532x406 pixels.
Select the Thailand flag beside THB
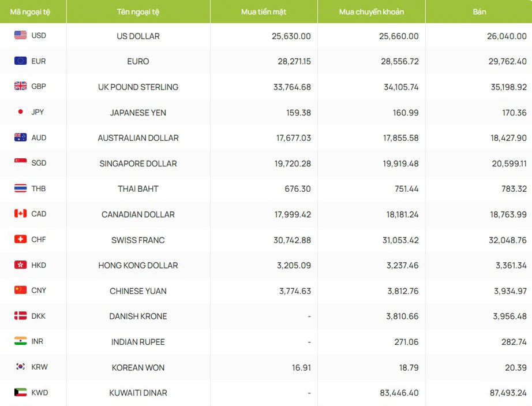click(20, 188)
